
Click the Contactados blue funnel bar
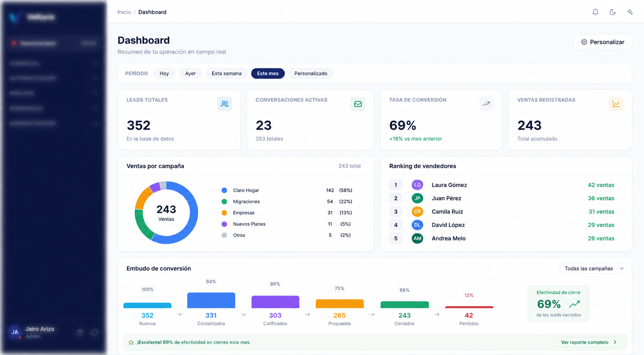coord(211,300)
